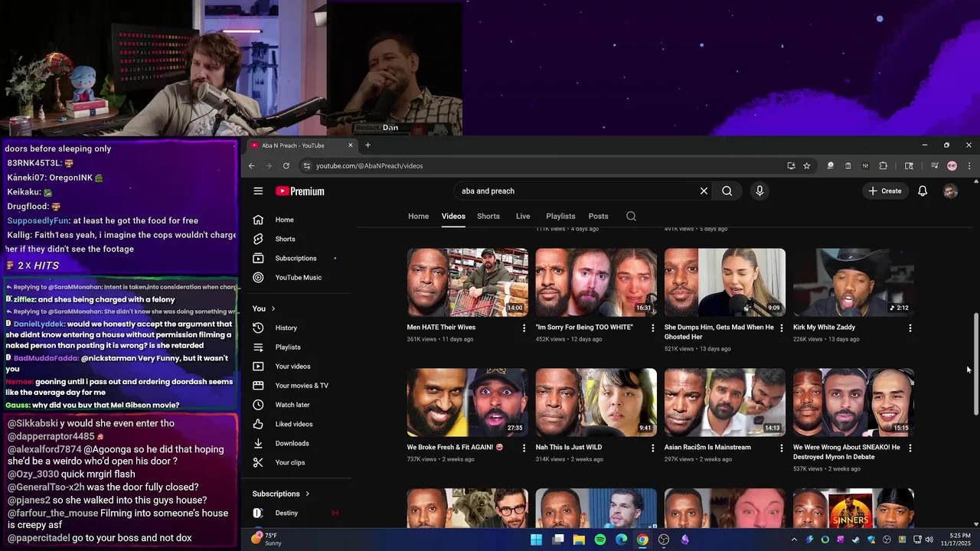Start voice search with the microphone

[759, 191]
